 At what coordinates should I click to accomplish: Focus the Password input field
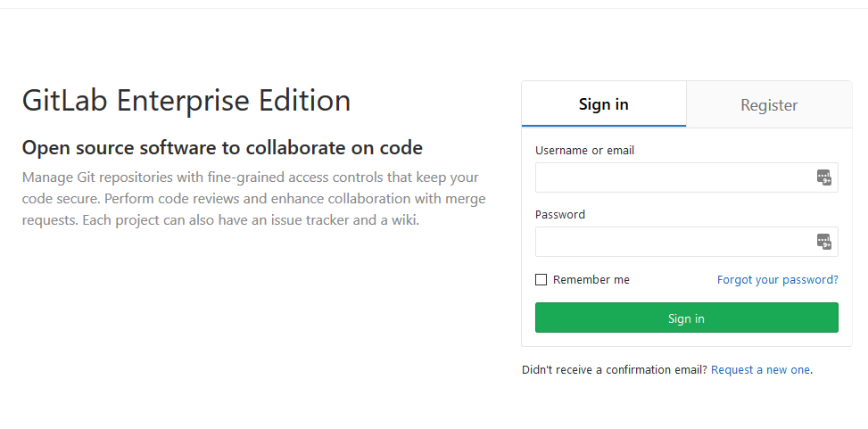click(686, 242)
